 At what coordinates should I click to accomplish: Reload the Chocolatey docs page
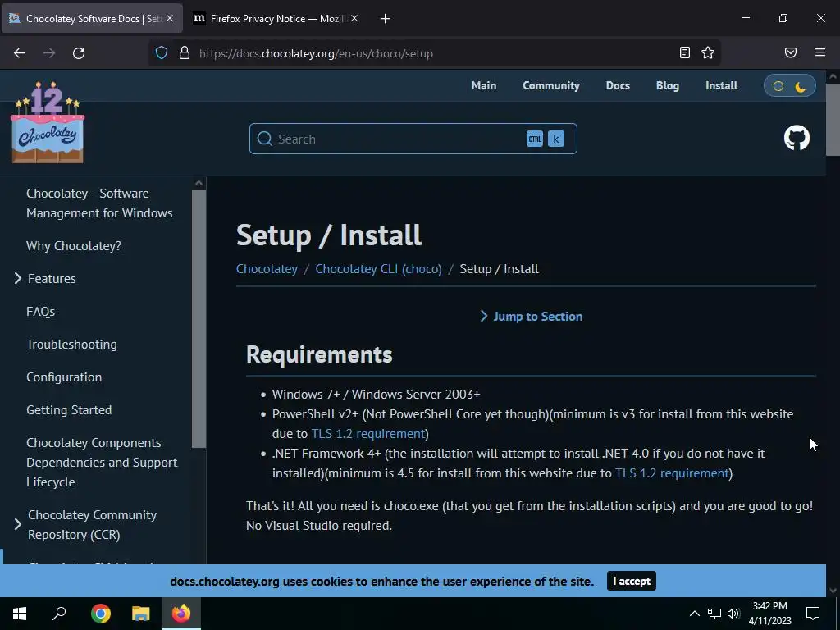coord(79,53)
